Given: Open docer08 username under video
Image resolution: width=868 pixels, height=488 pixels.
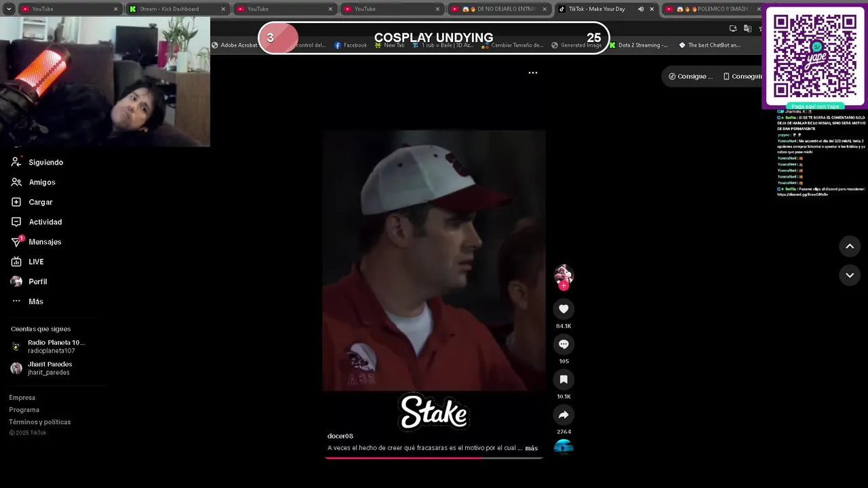Looking at the screenshot, I should [x=340, y=436].
